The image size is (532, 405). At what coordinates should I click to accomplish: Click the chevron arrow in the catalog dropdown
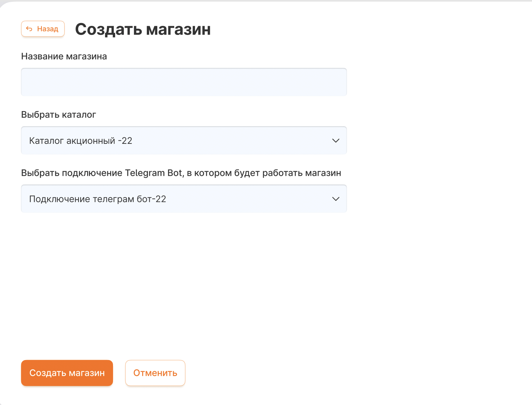pyautogui.click(x=335, y=141)
